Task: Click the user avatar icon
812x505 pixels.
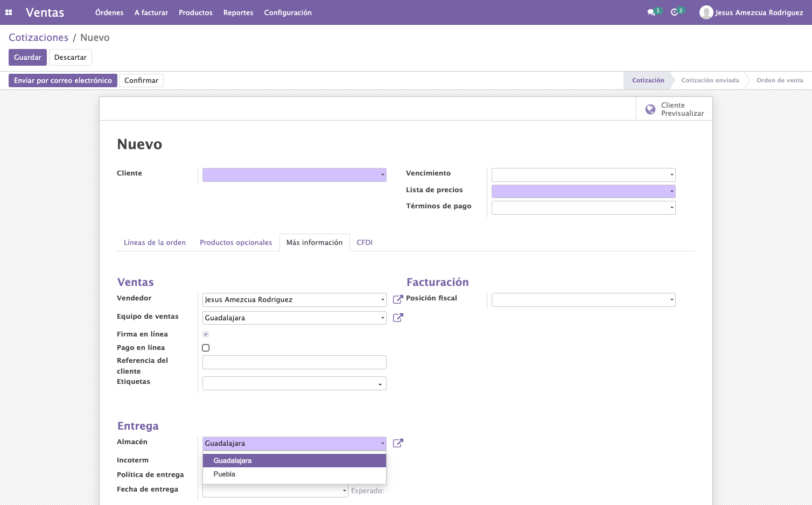Action: coord(706,12)
